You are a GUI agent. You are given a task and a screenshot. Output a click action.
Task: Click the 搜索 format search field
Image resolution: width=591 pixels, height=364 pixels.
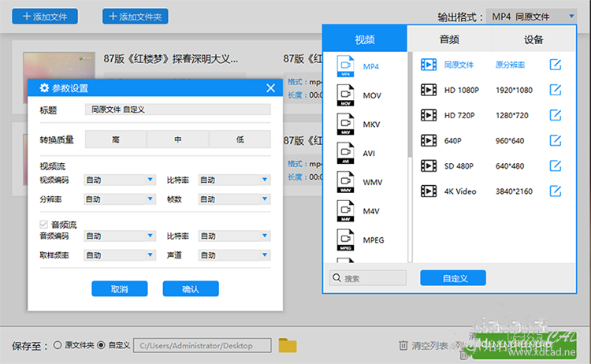pyautogui.click(x=367, y=278)
